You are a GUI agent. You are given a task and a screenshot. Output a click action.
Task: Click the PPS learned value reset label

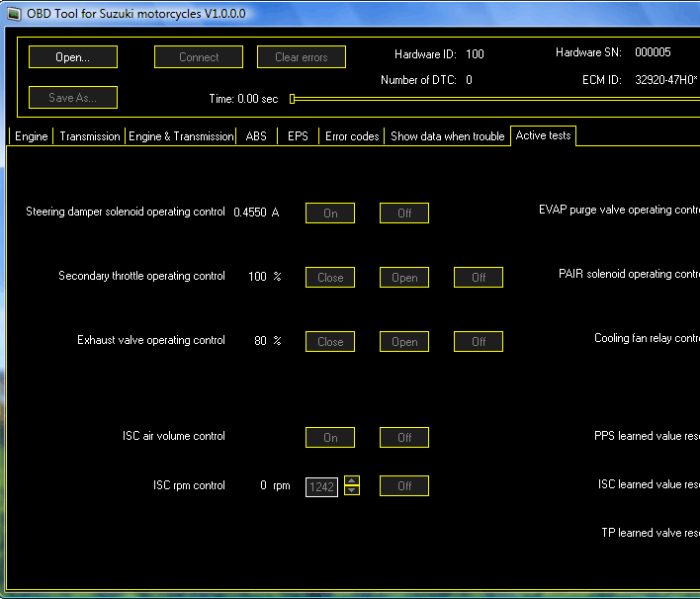pos(647,436)
